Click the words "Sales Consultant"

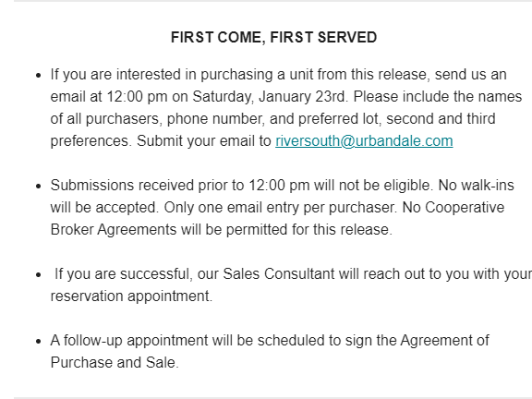click(x=279, y=273)
